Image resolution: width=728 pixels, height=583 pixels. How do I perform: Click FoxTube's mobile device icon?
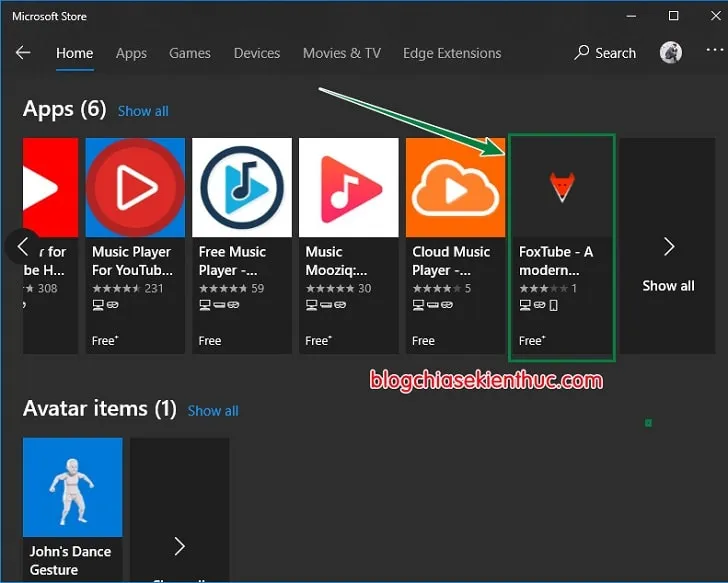pos(553,305)
